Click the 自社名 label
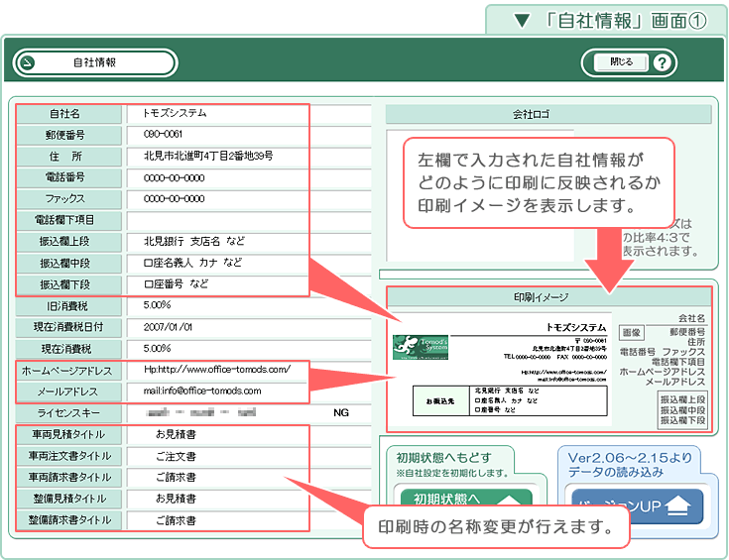This screenshot has height=560, width=729. (68, 113)
